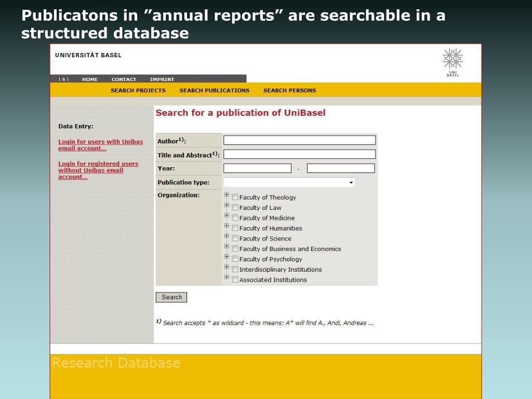Screen dimensions: 532x399
Task: Expand the Faculty of Humanities tree node
Action: 227,225
